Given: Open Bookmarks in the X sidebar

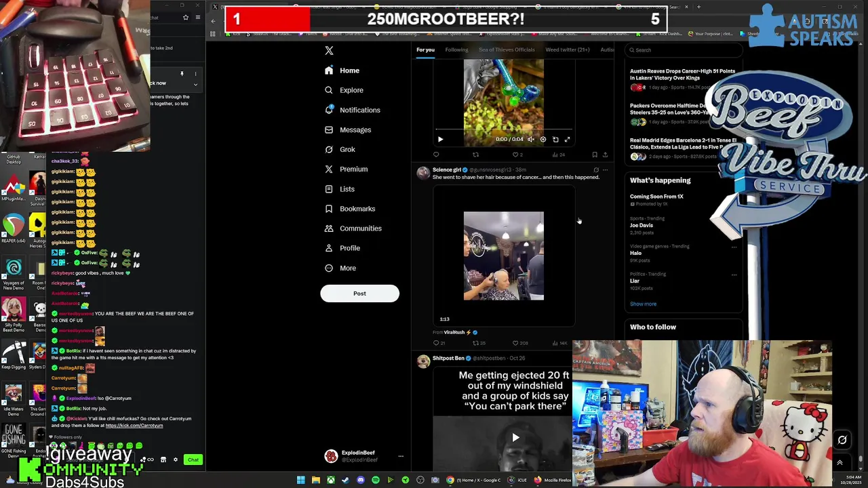Looking at the screenshot, I should click(349, 209).
